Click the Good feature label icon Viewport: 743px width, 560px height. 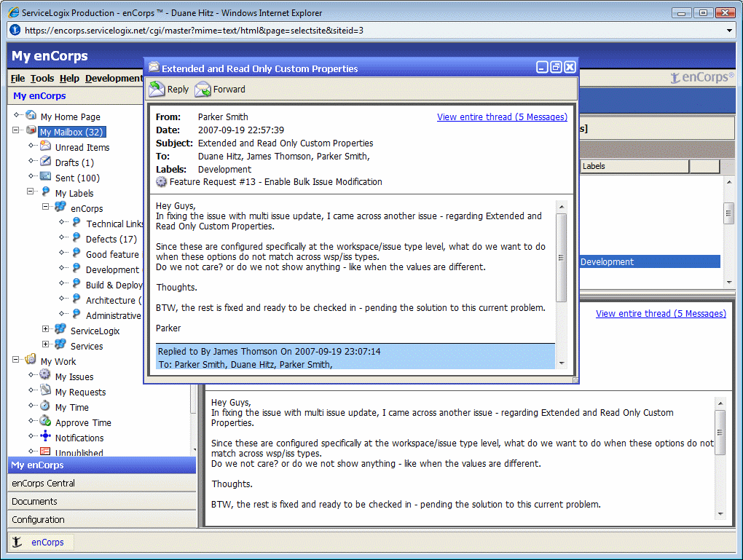(x=76, y=253)
